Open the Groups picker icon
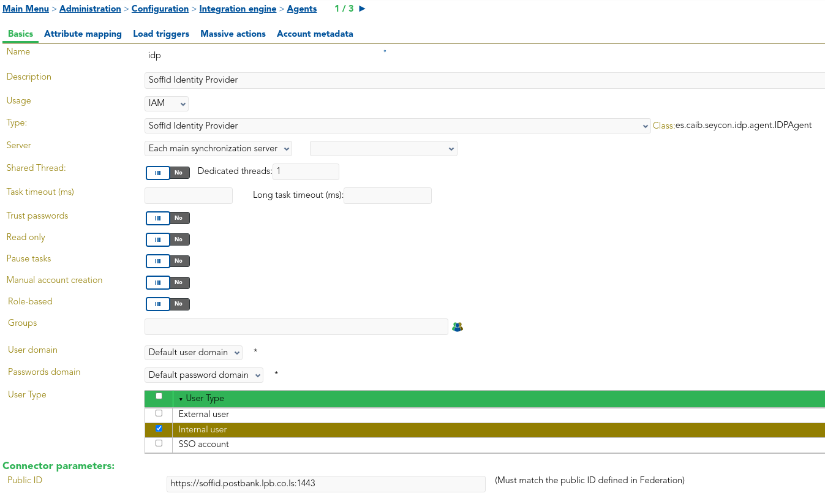The image size is (825, 504). pyautogui.click(x=458, y=327)
